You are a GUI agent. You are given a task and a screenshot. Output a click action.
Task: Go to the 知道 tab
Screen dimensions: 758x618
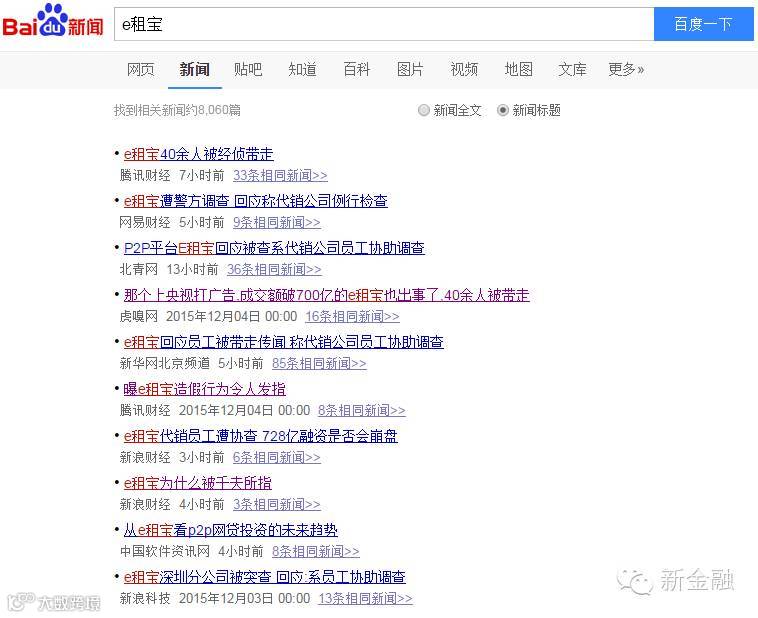click(302, 70)
